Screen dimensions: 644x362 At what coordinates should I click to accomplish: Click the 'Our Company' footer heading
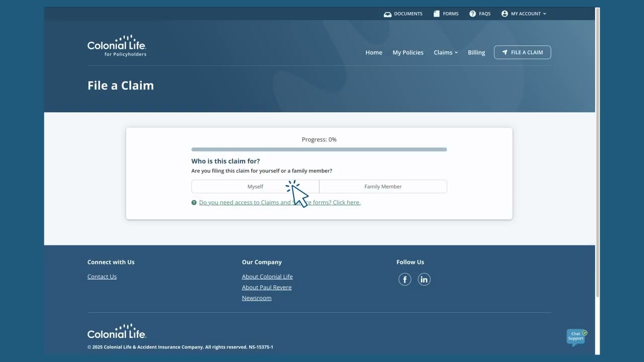pos(262,262)
